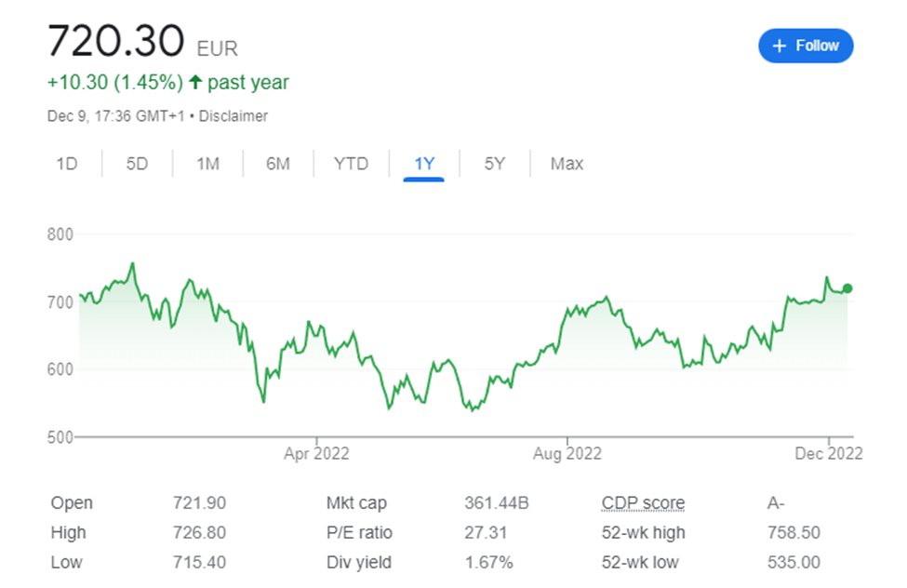
Task: Show the 6M chart range
Action: click(278, 164)
